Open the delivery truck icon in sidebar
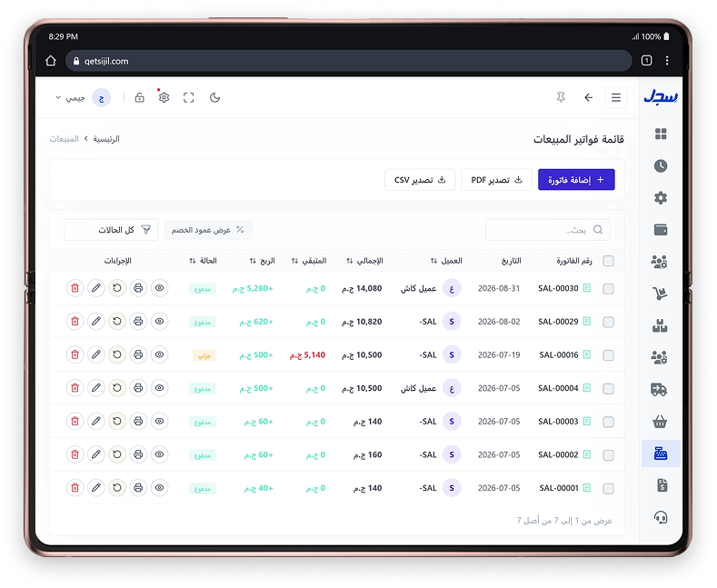 pyautogui.click(x=659, y=390)
